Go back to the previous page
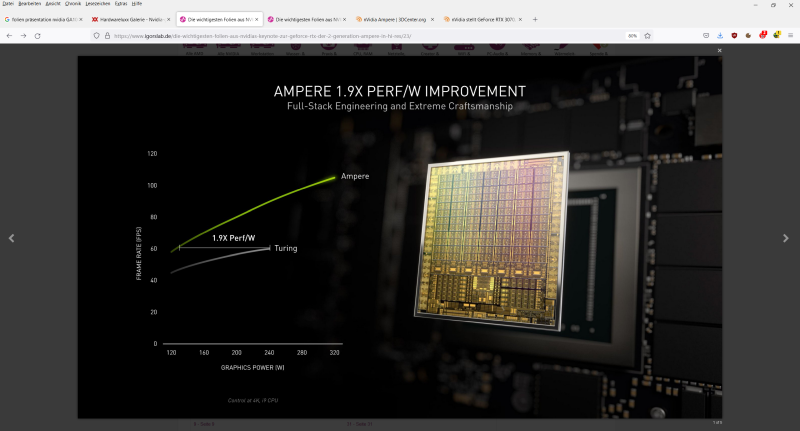The width and height of the screenshot is (800, 431). (x=9, y=36)
